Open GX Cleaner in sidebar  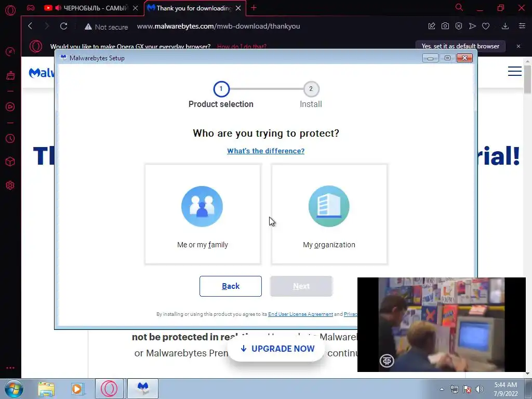[x=10, y=75]
